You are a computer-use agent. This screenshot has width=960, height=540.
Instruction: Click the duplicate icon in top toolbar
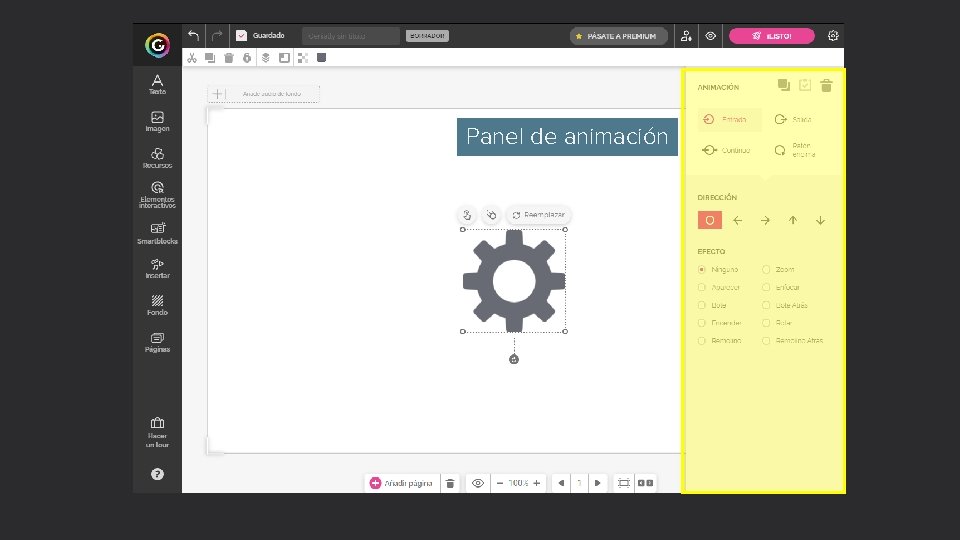(x=210, y=58)
